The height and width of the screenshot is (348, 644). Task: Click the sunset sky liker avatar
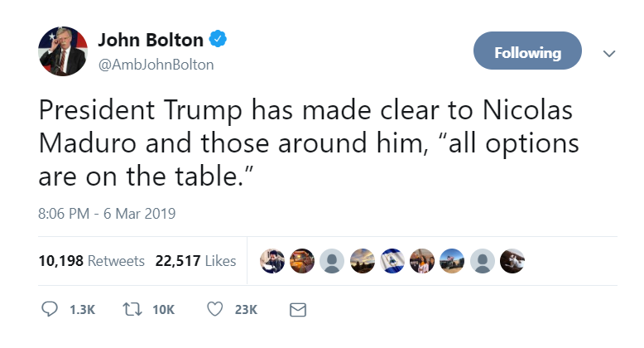[362, 261]
